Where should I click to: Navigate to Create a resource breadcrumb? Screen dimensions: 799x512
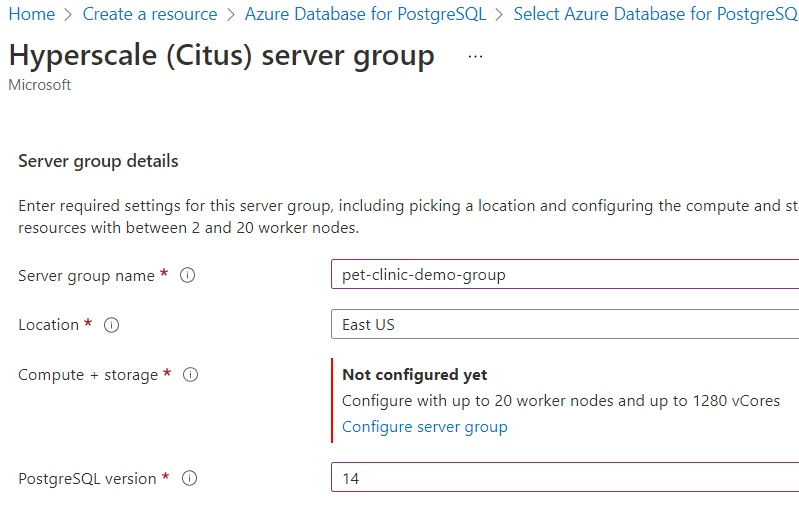[150, 14]
